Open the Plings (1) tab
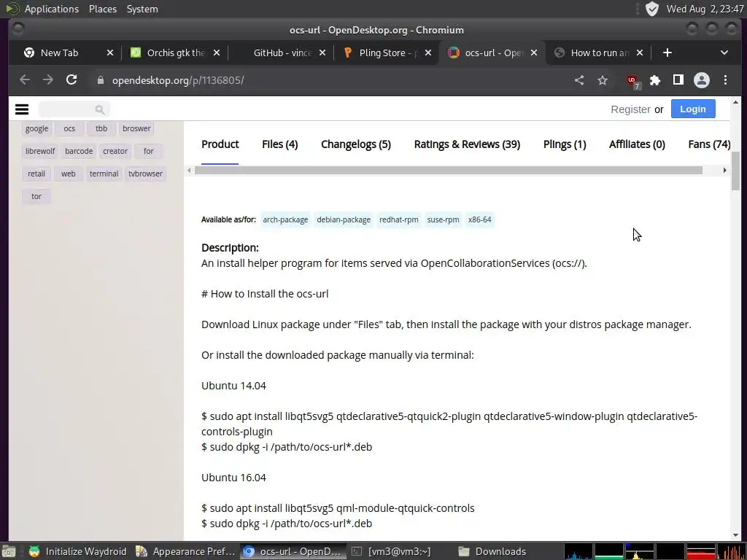 565,144
